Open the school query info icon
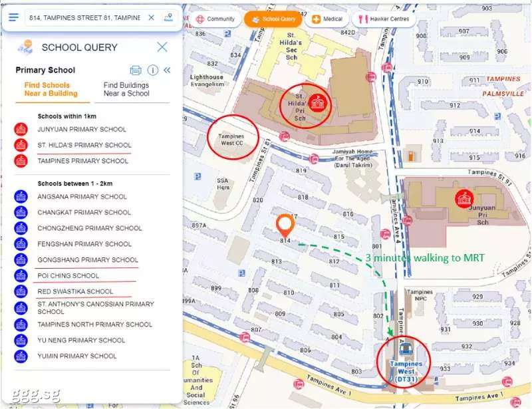This screenshot has height=409, width=532. (152, 70)
